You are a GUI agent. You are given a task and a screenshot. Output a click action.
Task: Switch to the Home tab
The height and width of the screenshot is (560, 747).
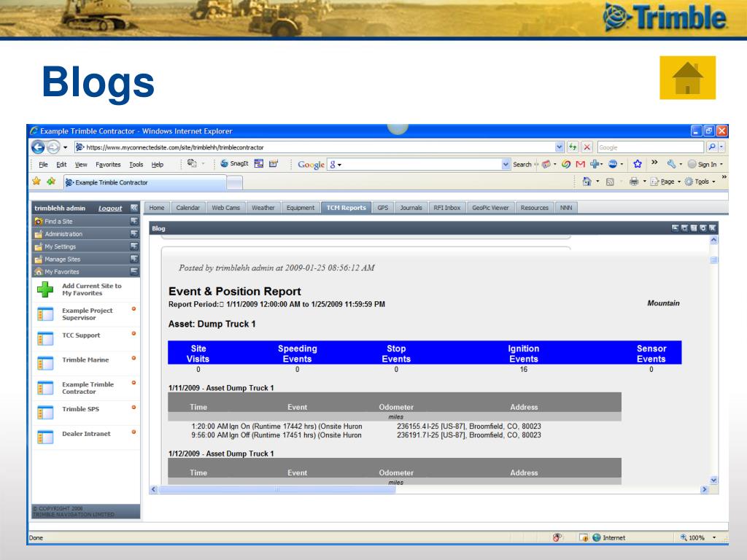pos(157,208)
